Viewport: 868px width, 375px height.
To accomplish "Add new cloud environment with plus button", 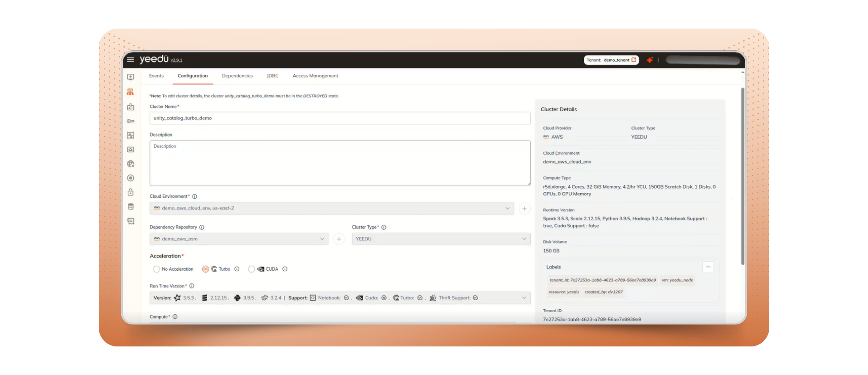I will pyautogui.click(x=524, y=209).
